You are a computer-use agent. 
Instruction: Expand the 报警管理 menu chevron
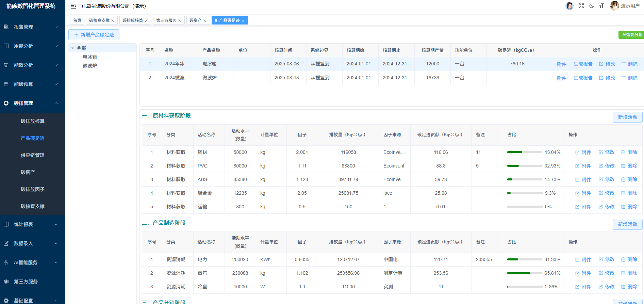click(x=56, y=27)
